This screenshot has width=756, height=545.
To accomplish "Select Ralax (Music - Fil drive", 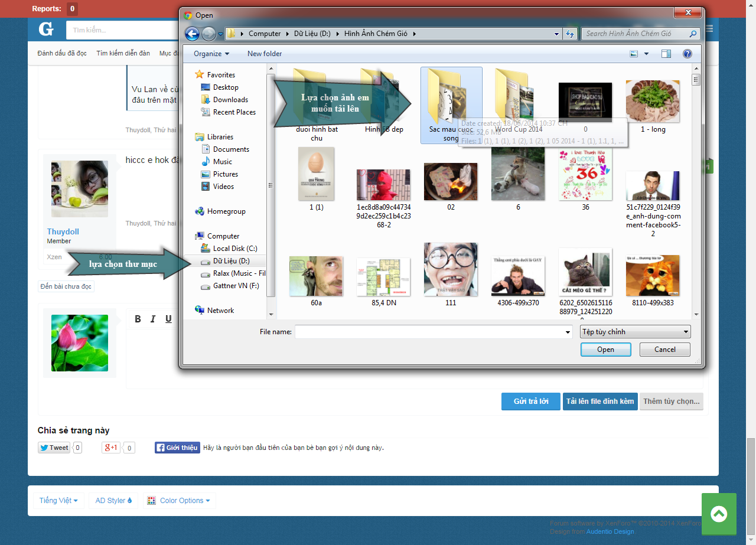I will (x=233, y=273).
